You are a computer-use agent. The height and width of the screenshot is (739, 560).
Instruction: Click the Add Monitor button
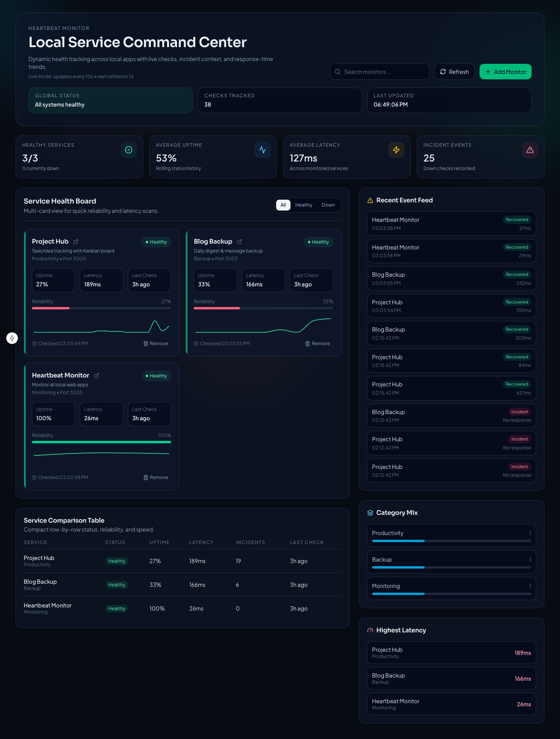[505, 72]
